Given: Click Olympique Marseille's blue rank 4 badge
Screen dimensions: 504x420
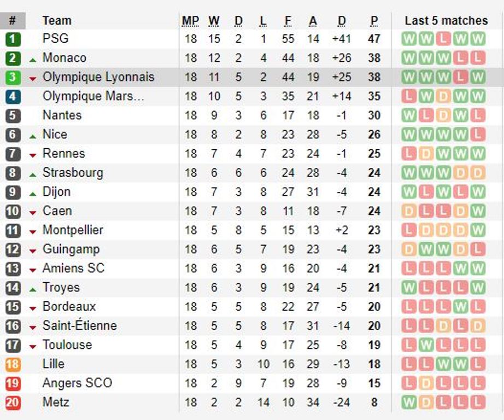Looking at the screenshot, I should (13, 96).
